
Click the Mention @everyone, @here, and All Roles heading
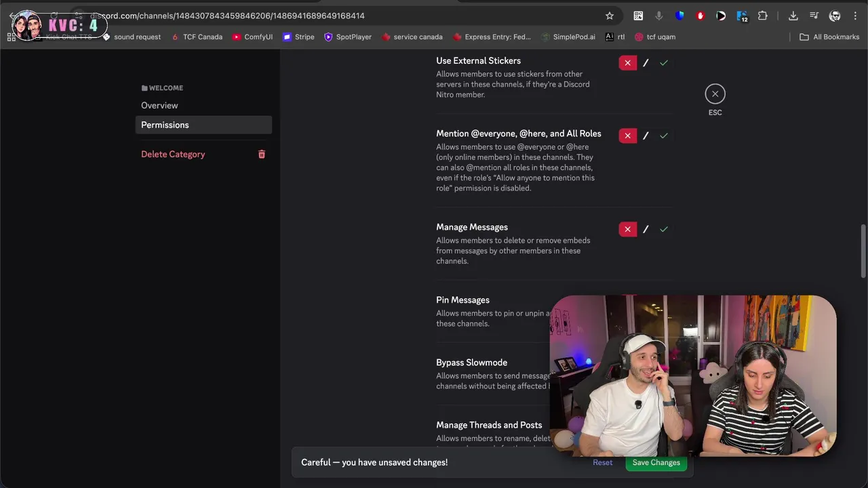(518, 134)
